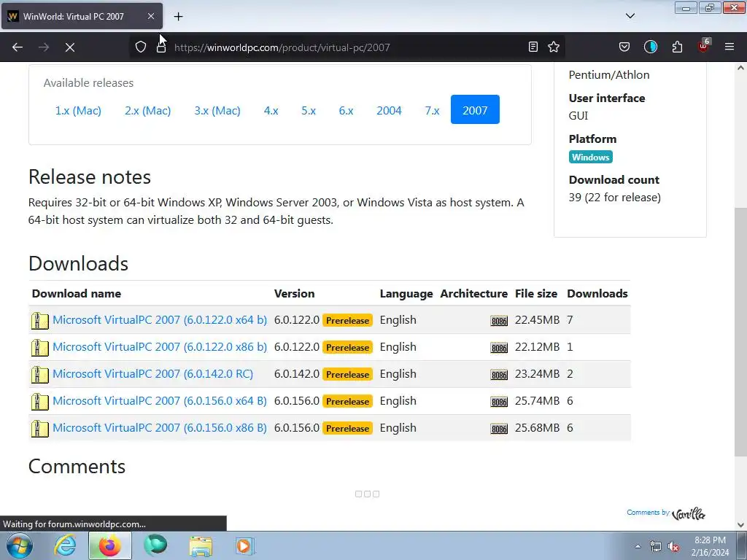The height and width of the screenshot is (560, 747).
Task: Stop loading the page
Action: pos(70,47)
